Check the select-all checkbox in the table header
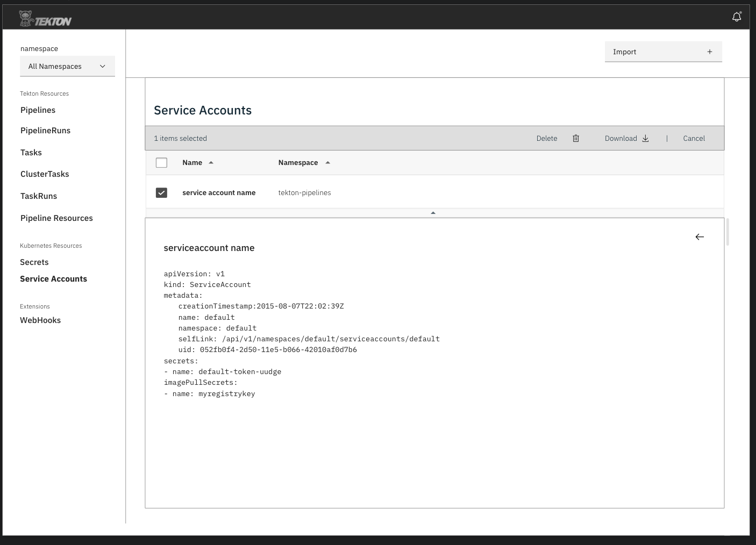The image size is (756, 545). [161, 162]
